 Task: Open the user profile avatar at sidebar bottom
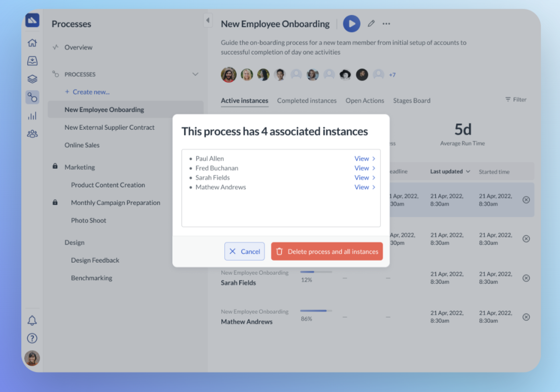click(x=32, y=358)
